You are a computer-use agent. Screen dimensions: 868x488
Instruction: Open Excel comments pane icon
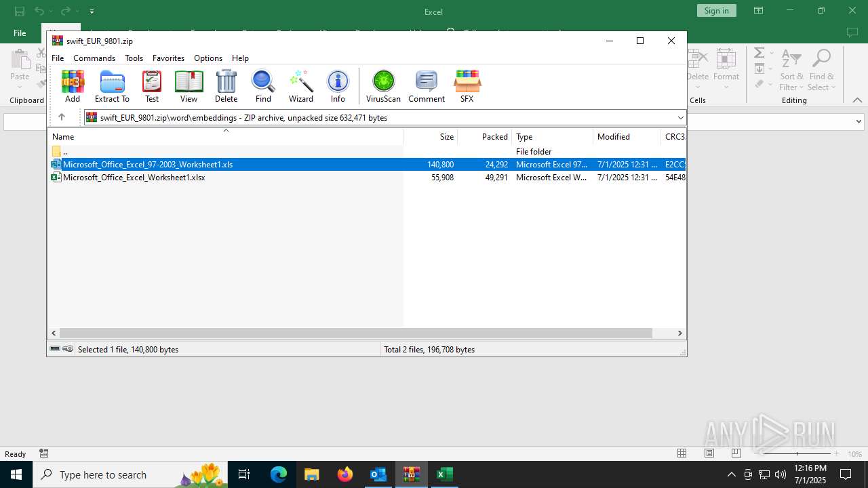pos(852,33)
